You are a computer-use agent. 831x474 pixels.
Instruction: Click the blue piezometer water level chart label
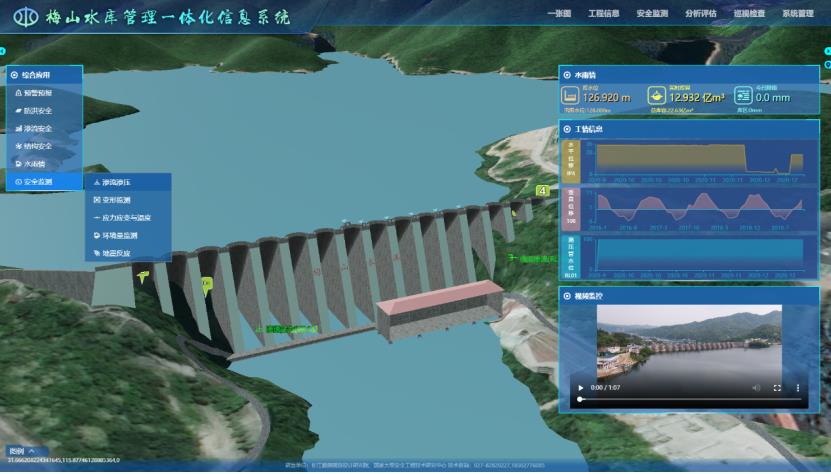571,257
